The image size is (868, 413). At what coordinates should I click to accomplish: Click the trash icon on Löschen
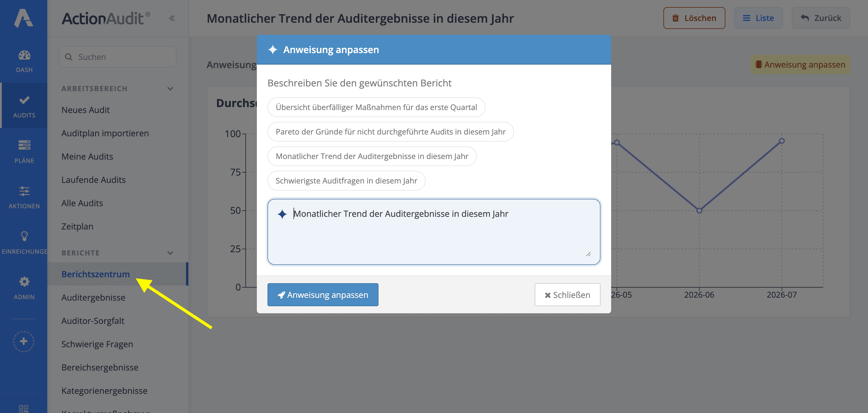point(676,18)
